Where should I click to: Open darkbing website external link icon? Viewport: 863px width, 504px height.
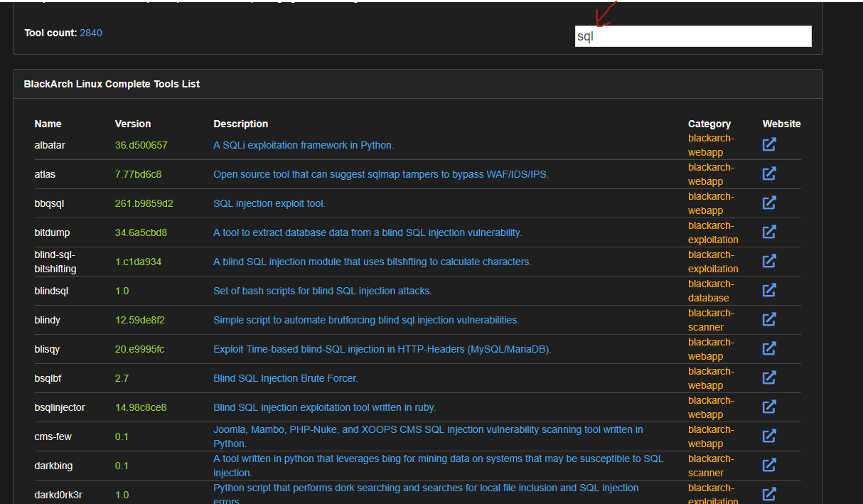(769, 465)
